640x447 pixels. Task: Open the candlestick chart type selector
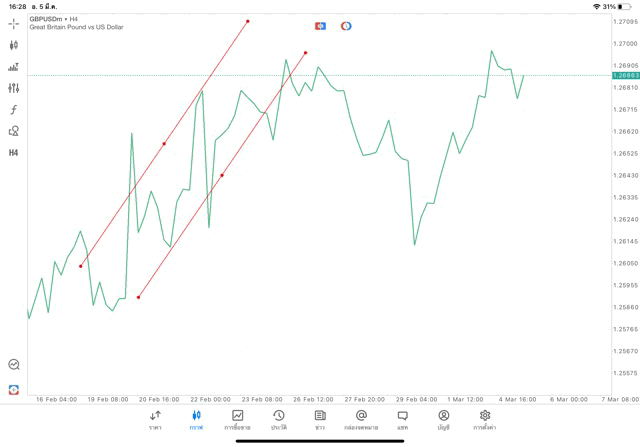point(14,45)
